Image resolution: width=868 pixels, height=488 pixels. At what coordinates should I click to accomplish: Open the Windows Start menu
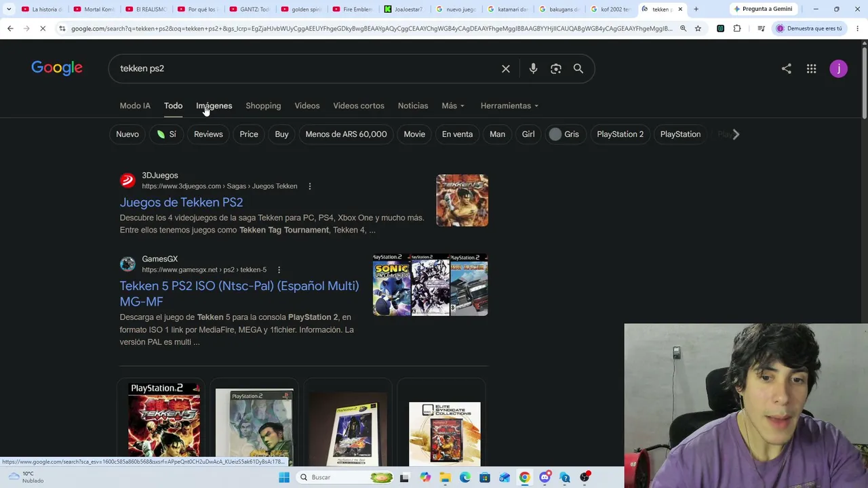[284, 477]
